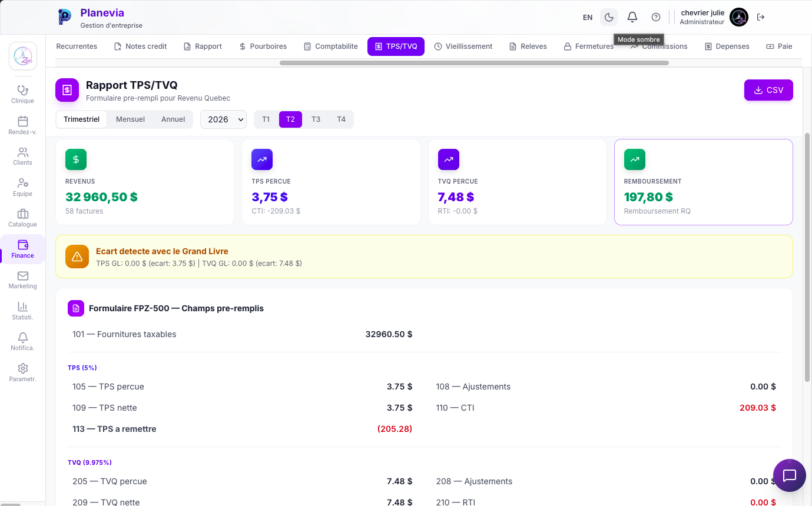
Task: Select the TPS/TVQ tab
Action: pyautogui.click(x=396, y=46)
